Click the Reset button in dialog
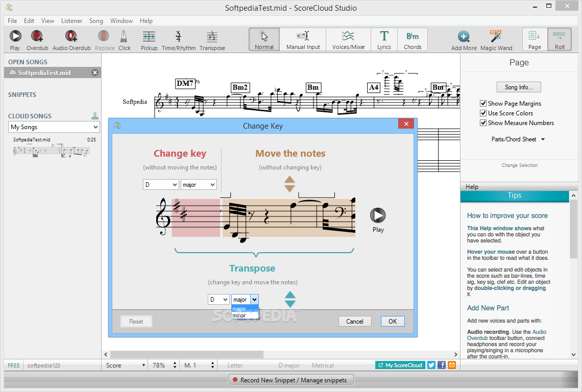Viewport: 582px width, 392px height. pyautogui.click(x=136, y=322)
